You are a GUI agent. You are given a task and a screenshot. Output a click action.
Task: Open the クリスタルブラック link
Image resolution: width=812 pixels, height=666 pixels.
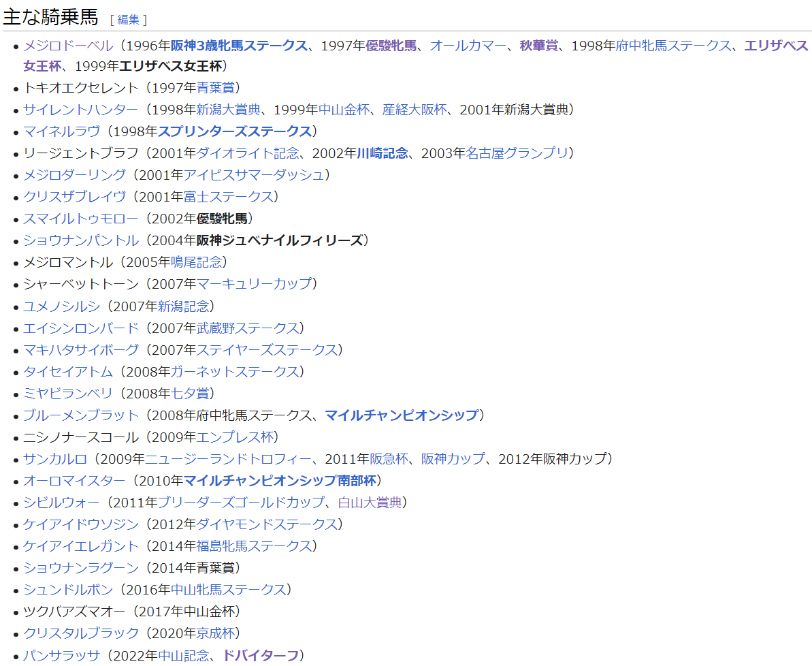[81, 633]
